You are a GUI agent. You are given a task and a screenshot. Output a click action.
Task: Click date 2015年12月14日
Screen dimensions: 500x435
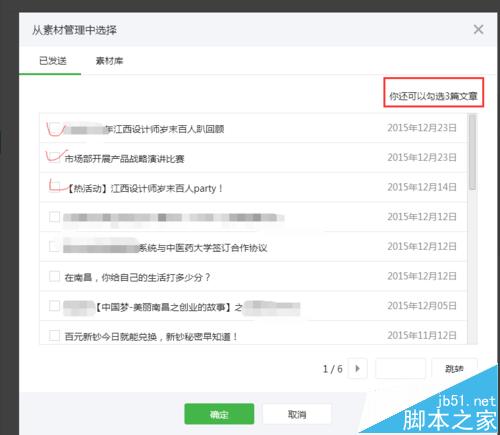point(422,187)
